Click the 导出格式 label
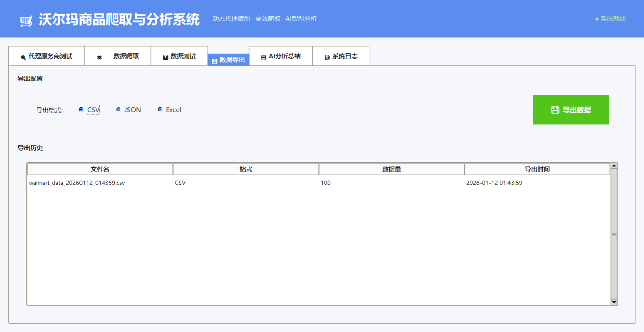 pyautogui.click(x=49, y=110)
